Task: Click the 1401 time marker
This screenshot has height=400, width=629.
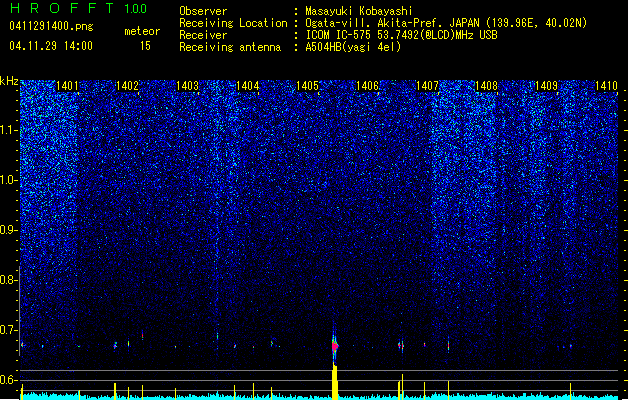Action: tap(67, 86)
